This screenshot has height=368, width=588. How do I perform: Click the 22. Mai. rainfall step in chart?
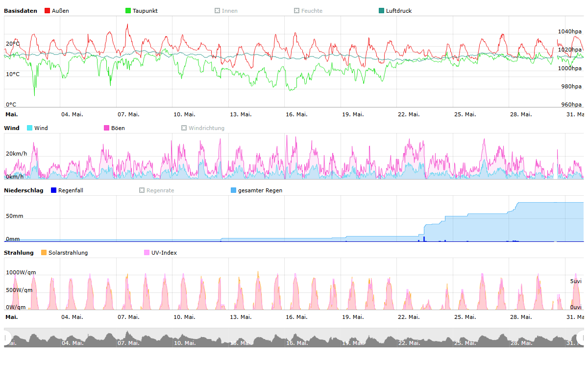[x=424, y=231]
